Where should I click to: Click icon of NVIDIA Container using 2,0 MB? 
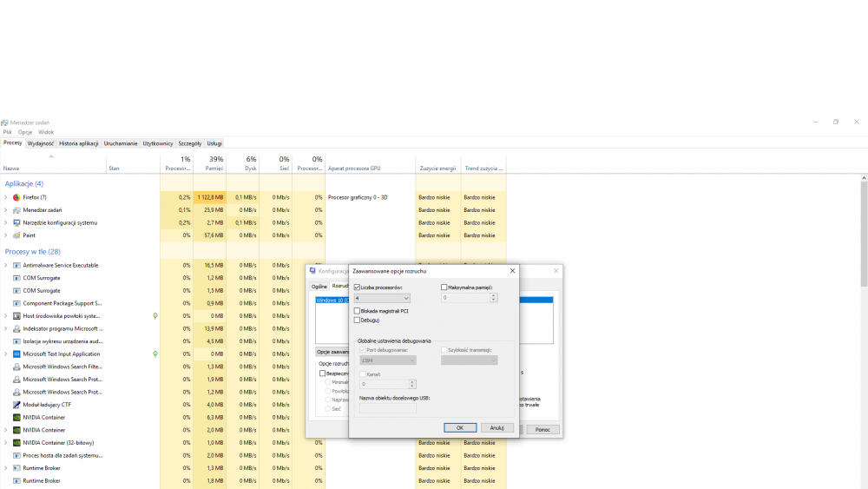tap(16, 430)
